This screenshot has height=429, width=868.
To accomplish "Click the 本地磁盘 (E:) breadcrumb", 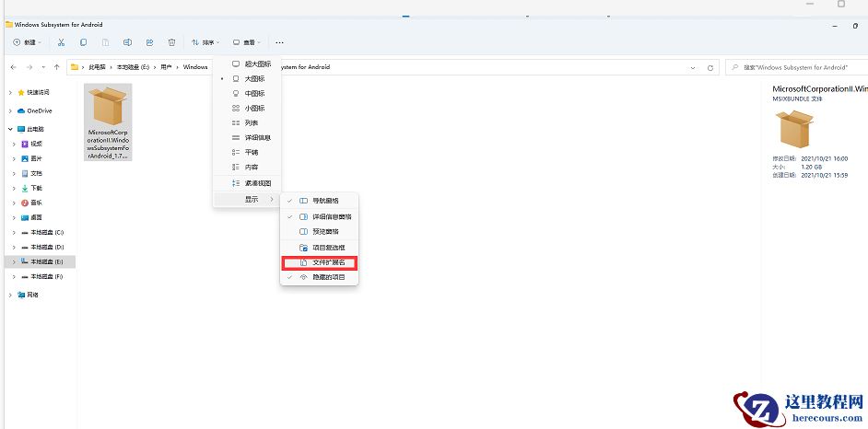I will [133, 67].
